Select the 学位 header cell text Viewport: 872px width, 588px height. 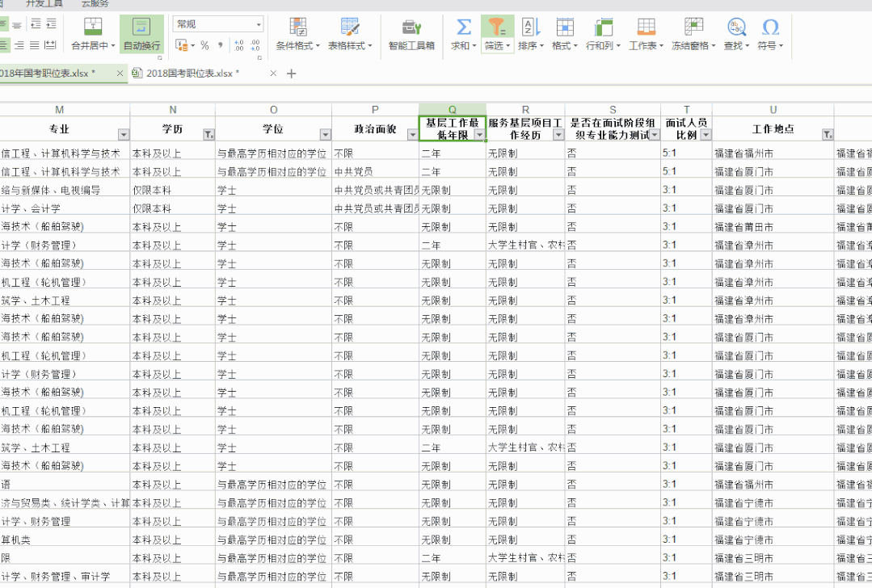click(273, 129)
